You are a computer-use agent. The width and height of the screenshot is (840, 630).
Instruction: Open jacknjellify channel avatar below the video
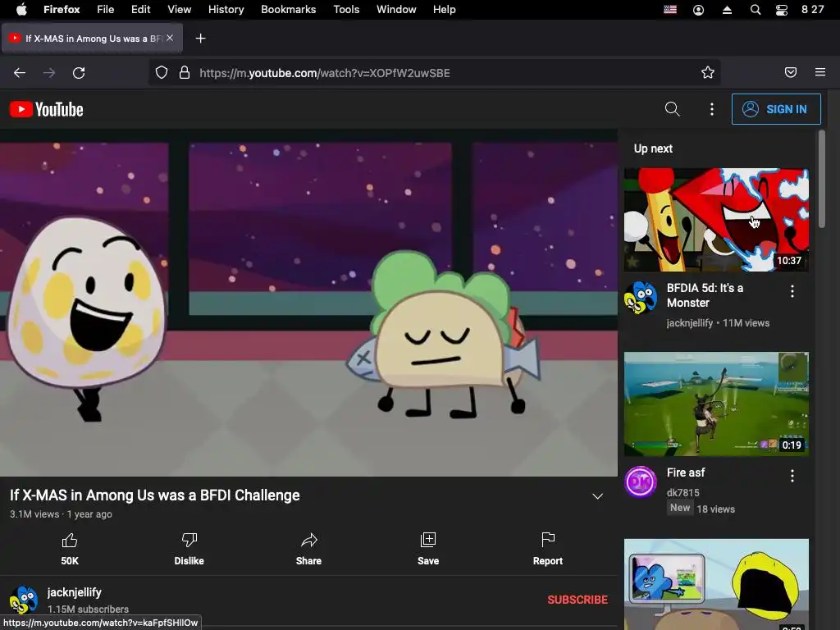24,600
